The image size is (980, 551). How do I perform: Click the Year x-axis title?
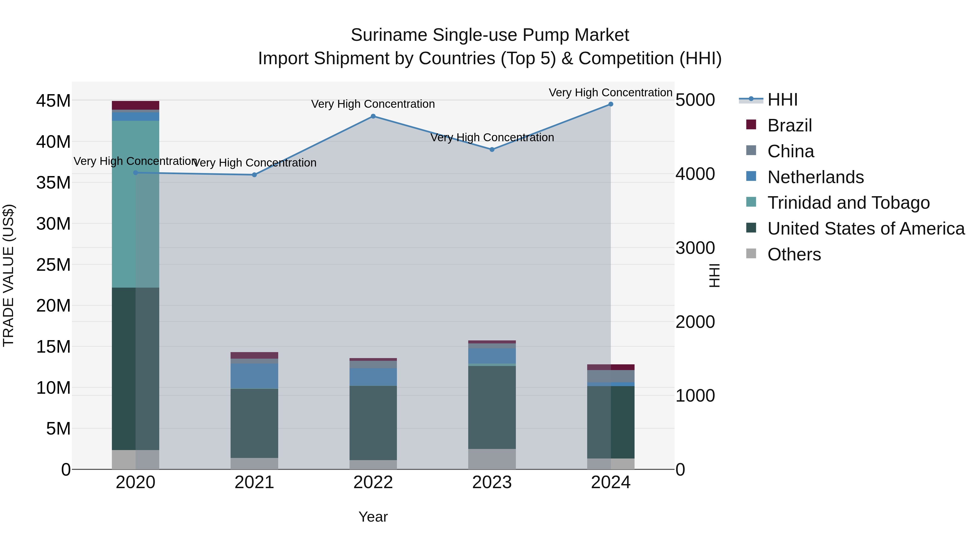[x=373, y=517]
